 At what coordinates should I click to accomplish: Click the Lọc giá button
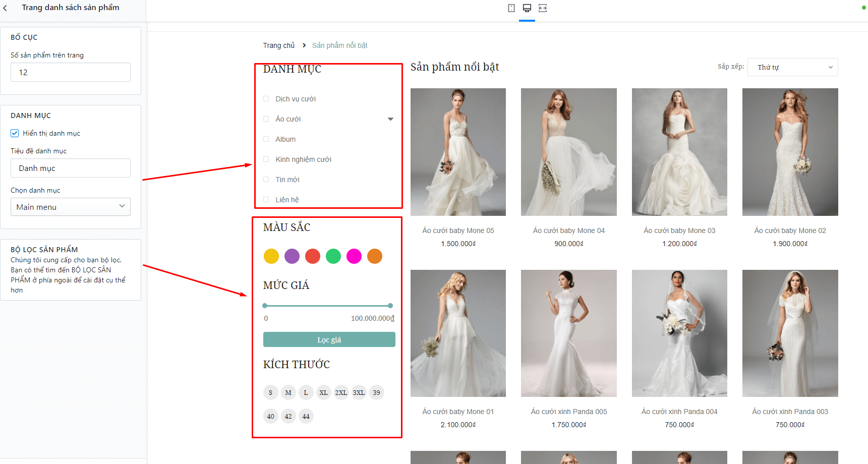[x=329, y=339]
